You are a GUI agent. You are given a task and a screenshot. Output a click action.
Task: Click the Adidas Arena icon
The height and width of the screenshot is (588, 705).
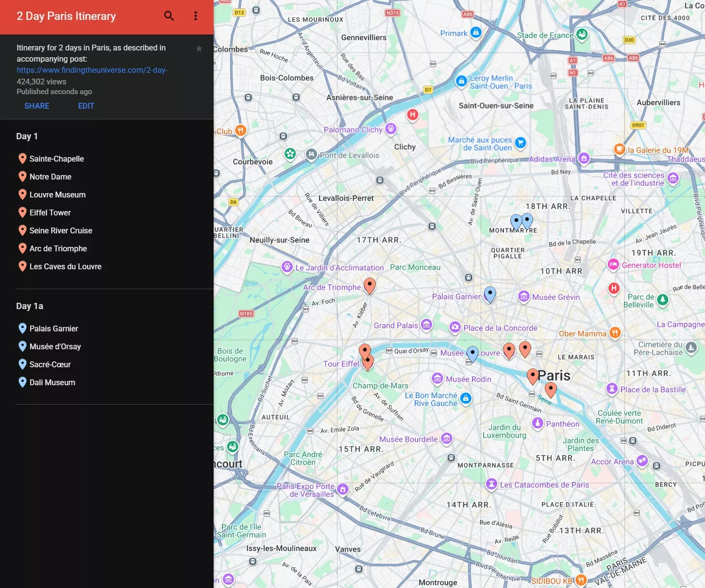[x=584, y=158]
